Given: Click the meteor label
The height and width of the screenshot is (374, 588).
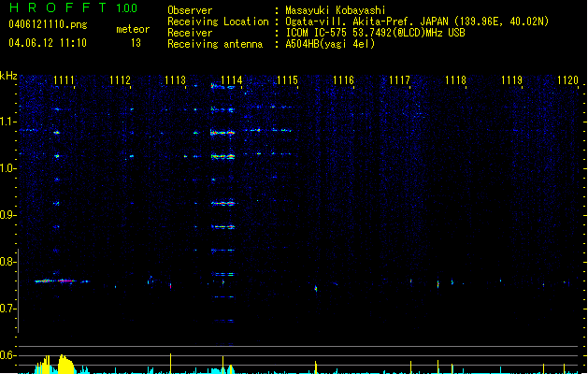Looking at the screenshot, I should (x=133, y=29).
